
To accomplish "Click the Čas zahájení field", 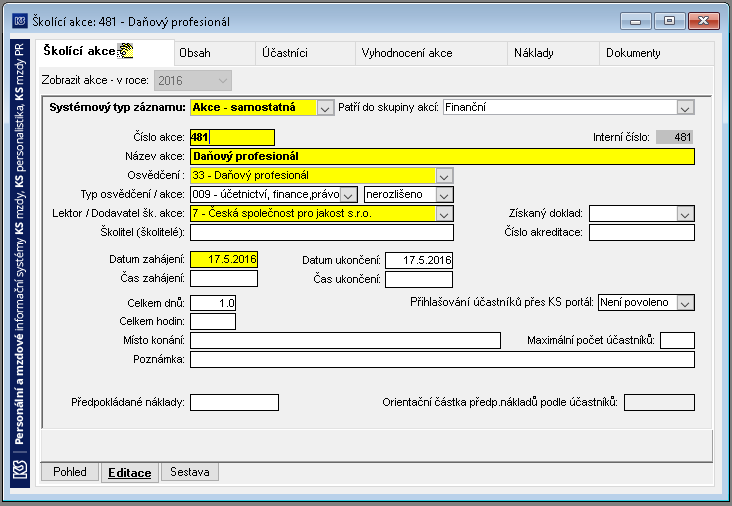I will tap(224, 279).
